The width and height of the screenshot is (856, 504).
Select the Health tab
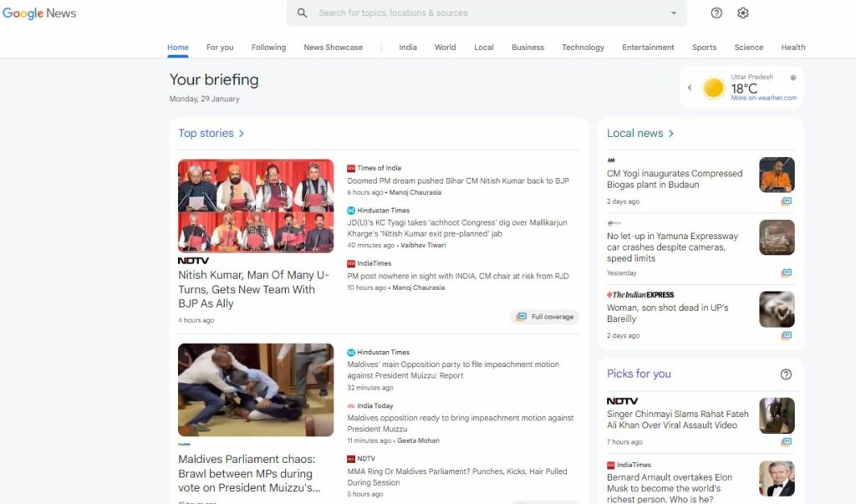793,48
